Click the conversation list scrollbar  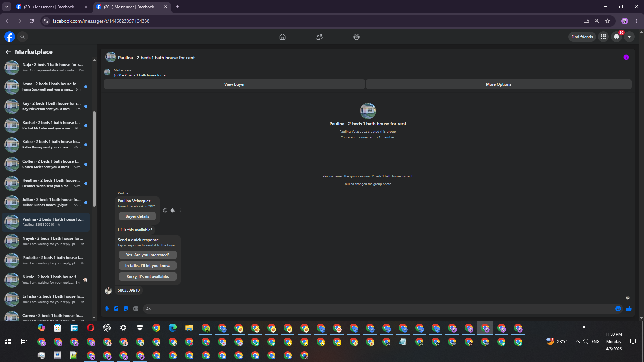click(94, 159)
